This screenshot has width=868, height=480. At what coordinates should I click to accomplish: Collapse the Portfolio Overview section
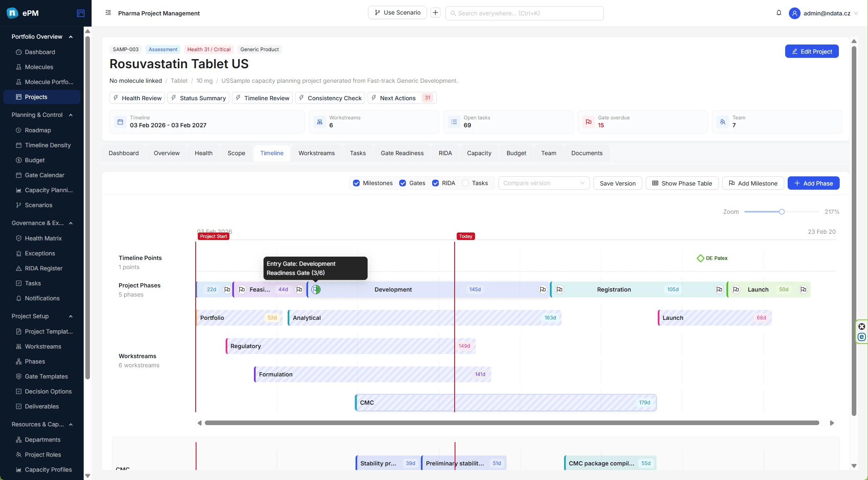click(x=71, y=37)
